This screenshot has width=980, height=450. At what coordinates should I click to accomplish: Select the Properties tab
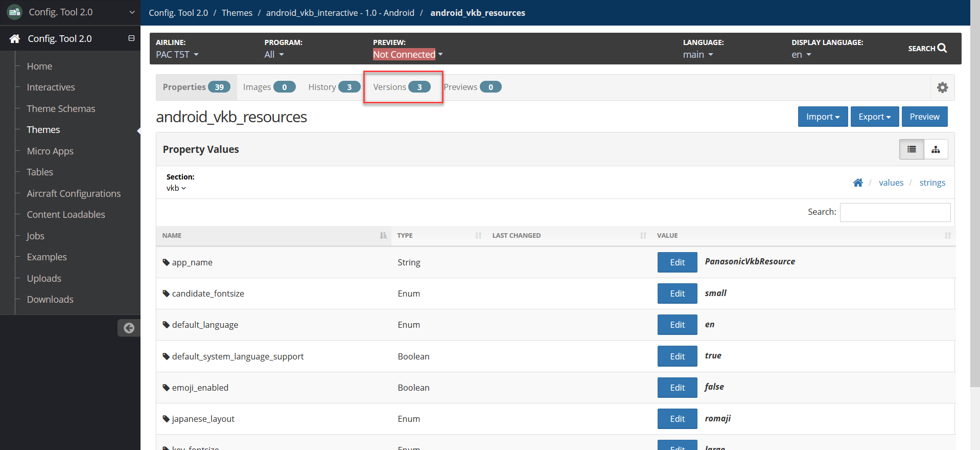196,87
